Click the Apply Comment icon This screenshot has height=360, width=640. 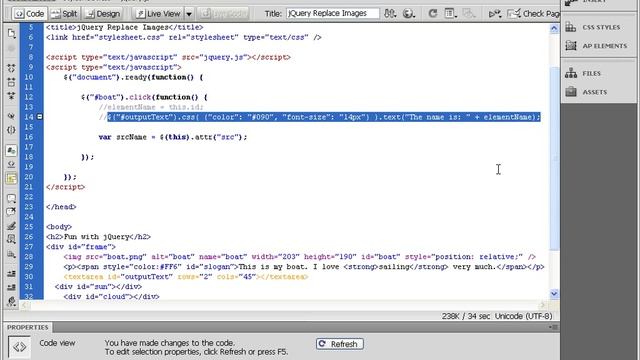pos(11,199)
